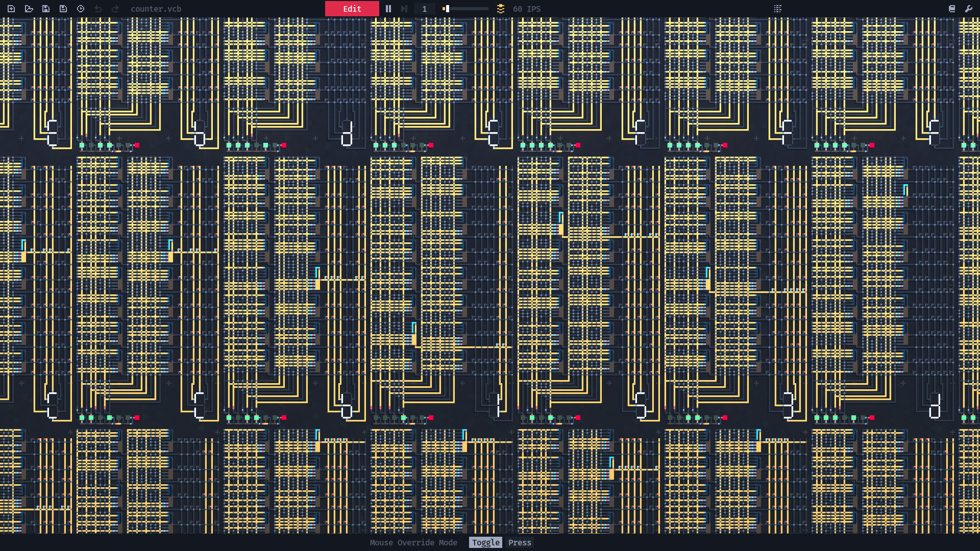Pause the running simulation

click(x=388, y=9)
